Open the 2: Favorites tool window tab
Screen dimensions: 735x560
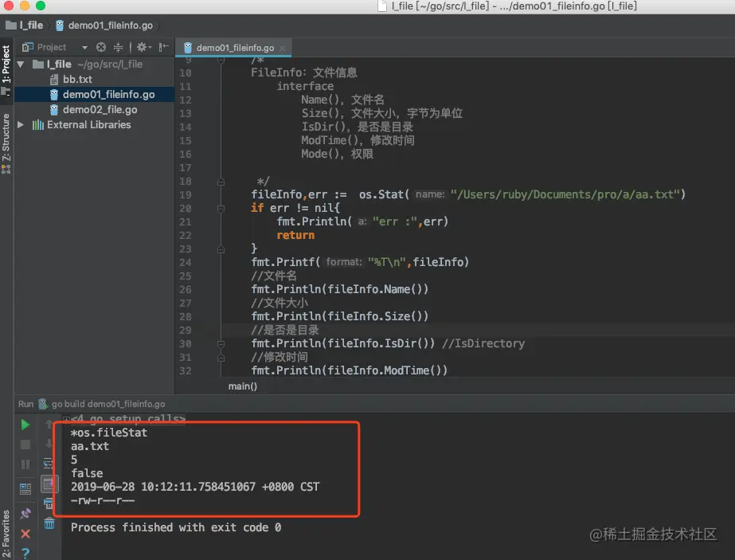coord(6,535)
